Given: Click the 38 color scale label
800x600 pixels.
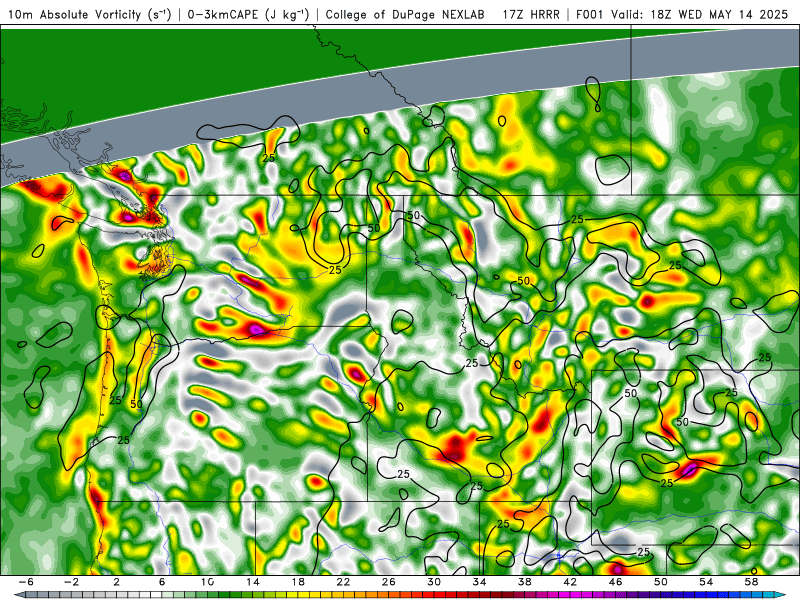Looking at the screenshot, I should (524, 582).
